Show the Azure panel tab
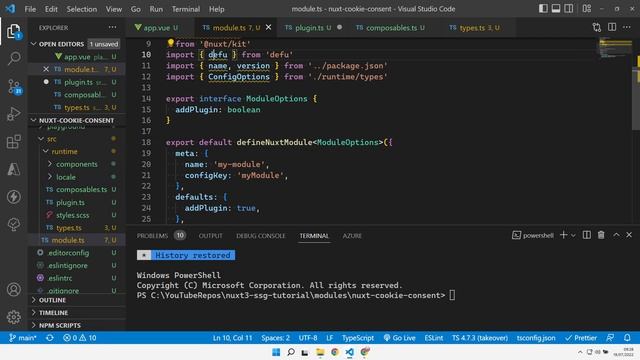The width and height of the screenshot is (640, 360). click(x=352, y=236)
